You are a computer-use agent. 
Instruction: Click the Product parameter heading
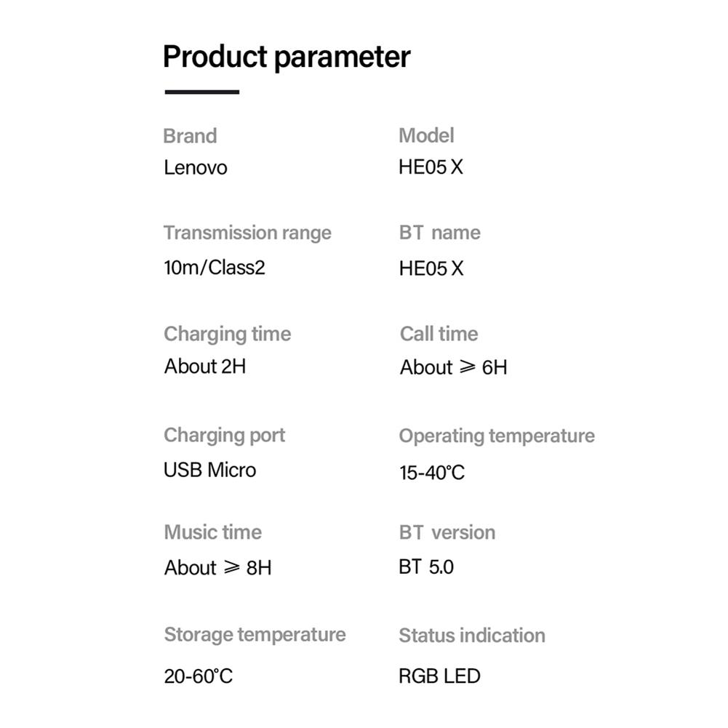coord(287,57)
